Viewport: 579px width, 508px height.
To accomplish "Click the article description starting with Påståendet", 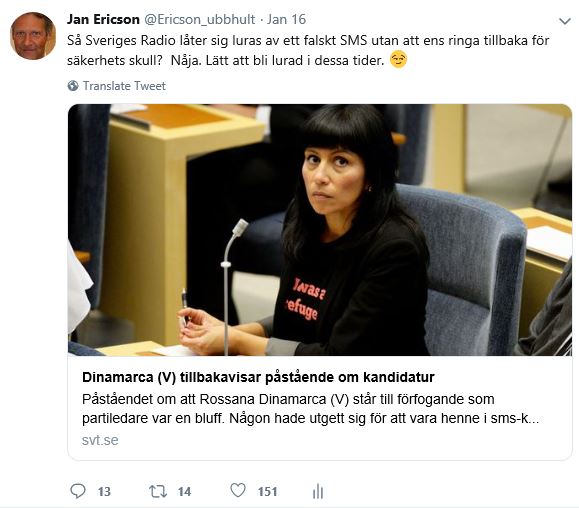I will [310, 409].
